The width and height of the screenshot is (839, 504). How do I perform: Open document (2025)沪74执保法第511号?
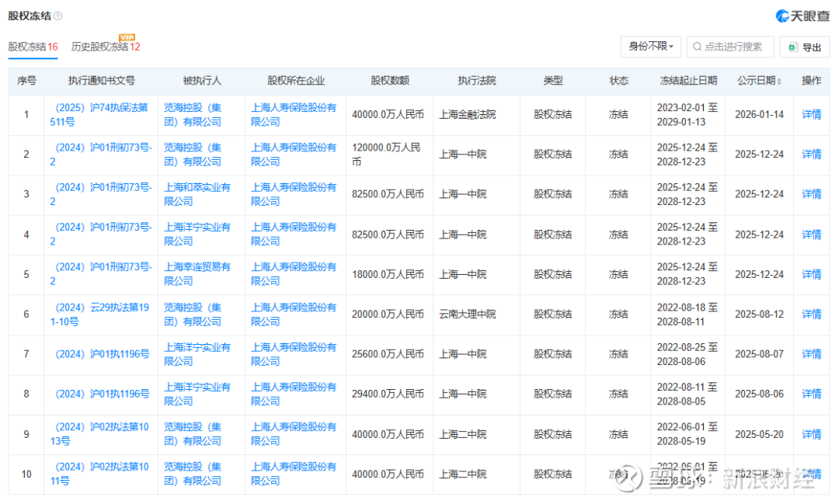pos(99,114)
